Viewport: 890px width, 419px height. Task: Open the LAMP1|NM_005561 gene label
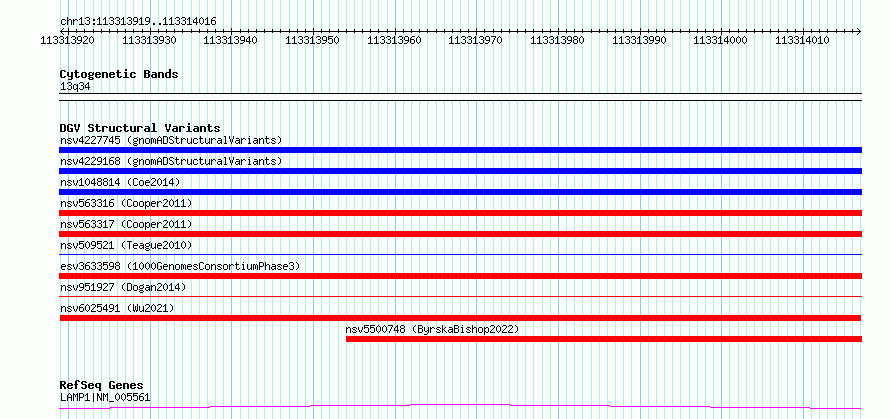(x=105, y=397)
